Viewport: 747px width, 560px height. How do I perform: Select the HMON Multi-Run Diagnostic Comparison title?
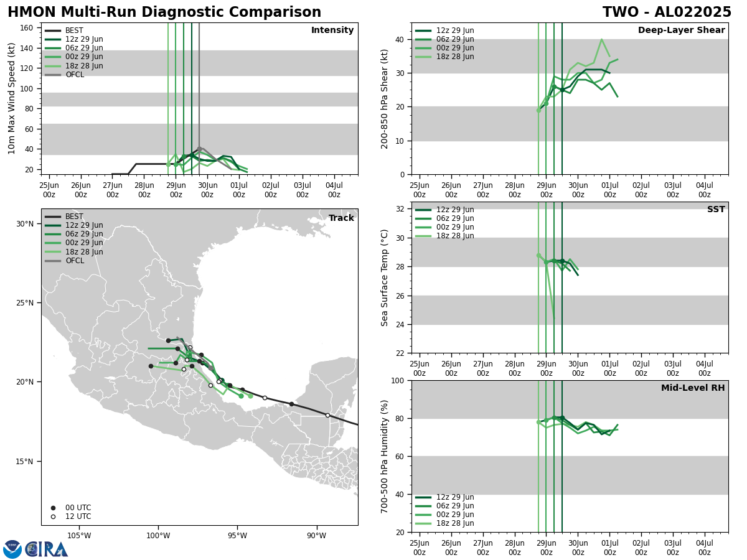(164, 12)
